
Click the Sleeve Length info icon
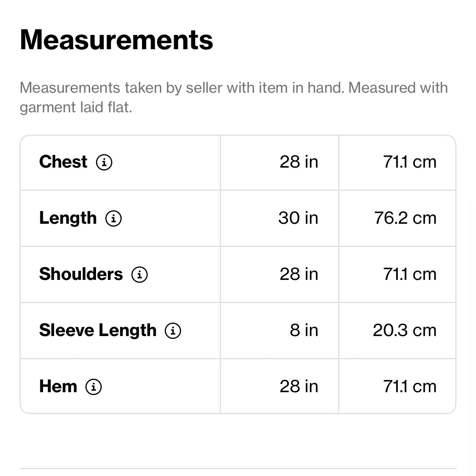pyautogui.click(x=173, y=331)
